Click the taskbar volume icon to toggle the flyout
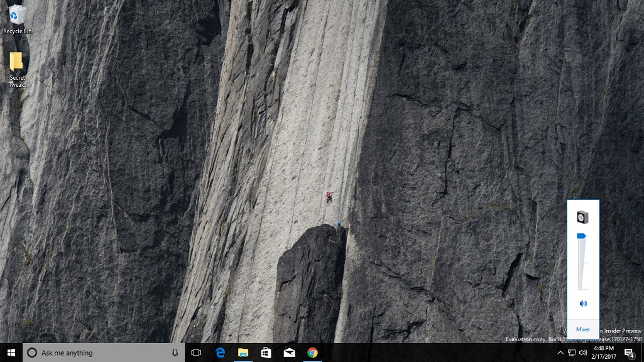 [x=583, y=353]
